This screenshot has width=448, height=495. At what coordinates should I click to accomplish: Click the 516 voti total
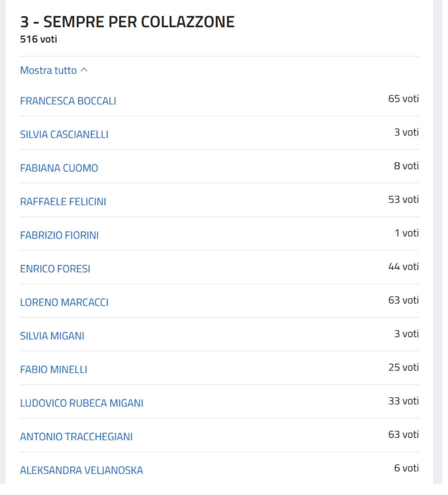pos(39,39)
